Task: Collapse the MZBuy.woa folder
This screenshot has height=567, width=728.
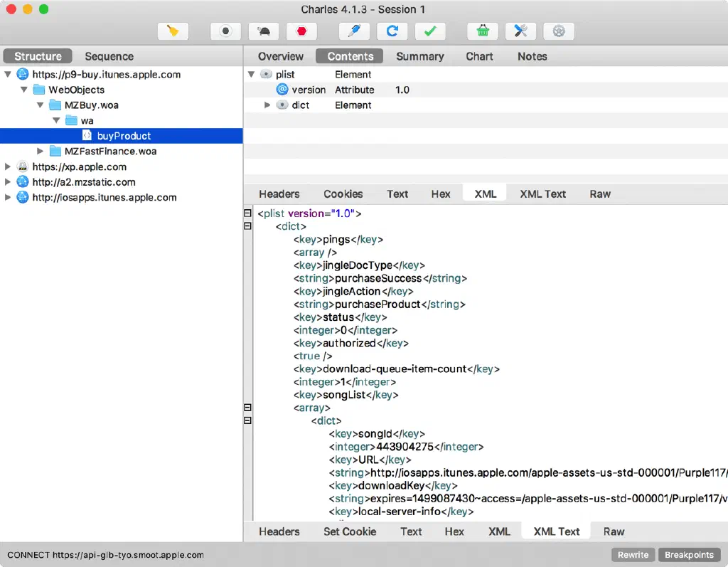Action: (x=41, y=105)
